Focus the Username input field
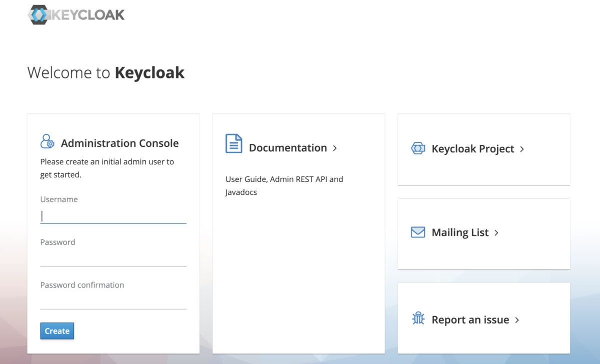 coord(113,216)
